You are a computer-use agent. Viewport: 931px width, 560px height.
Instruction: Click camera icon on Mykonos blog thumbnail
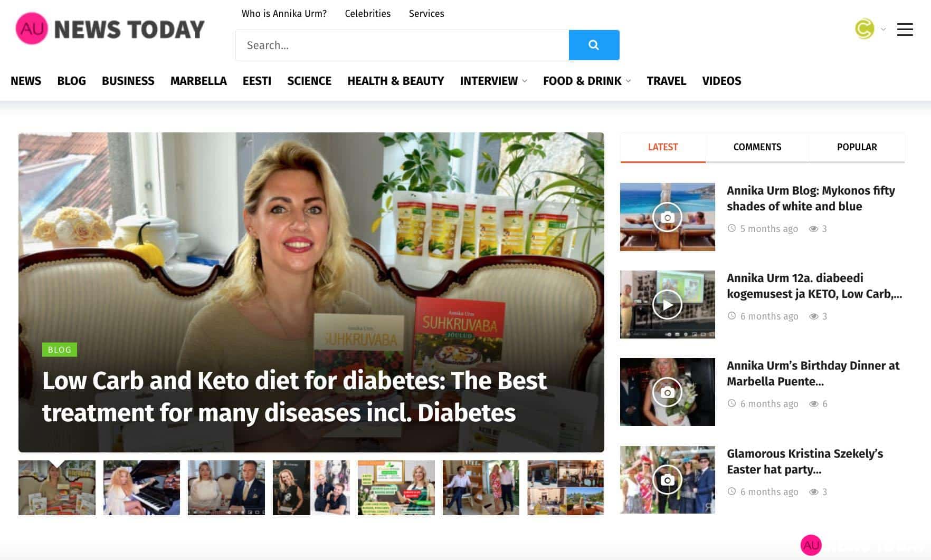667,217
